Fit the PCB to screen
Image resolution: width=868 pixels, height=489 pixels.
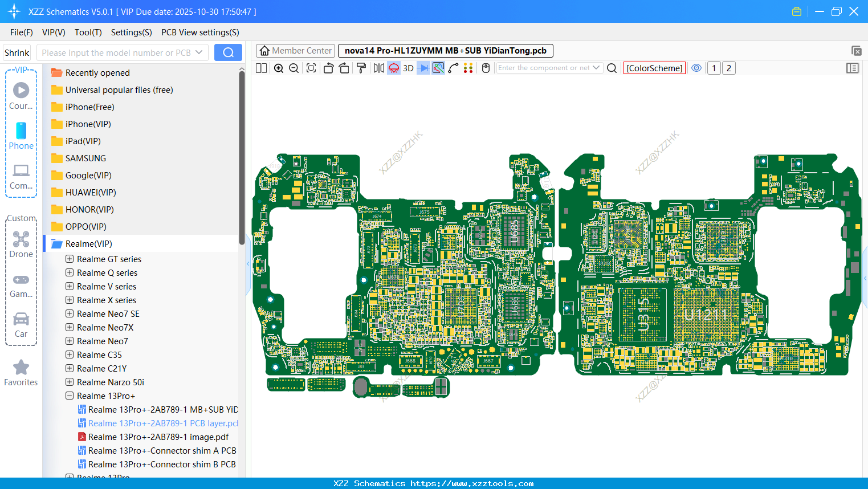coord(311,68)
